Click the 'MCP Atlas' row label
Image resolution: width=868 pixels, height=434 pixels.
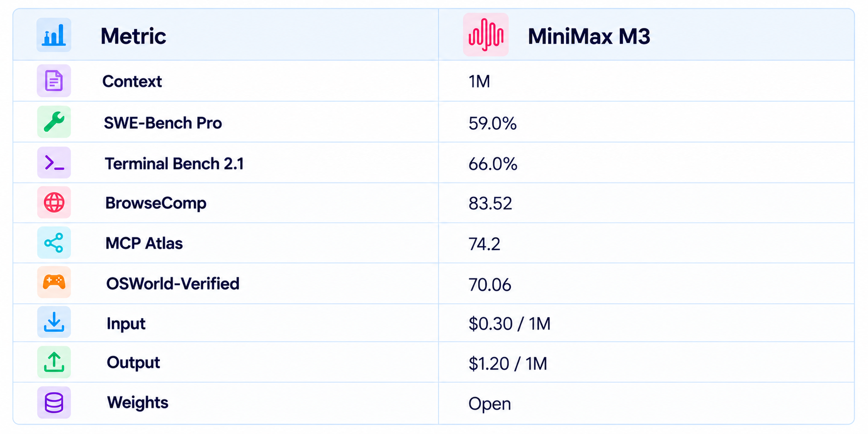tap(144, 243)
